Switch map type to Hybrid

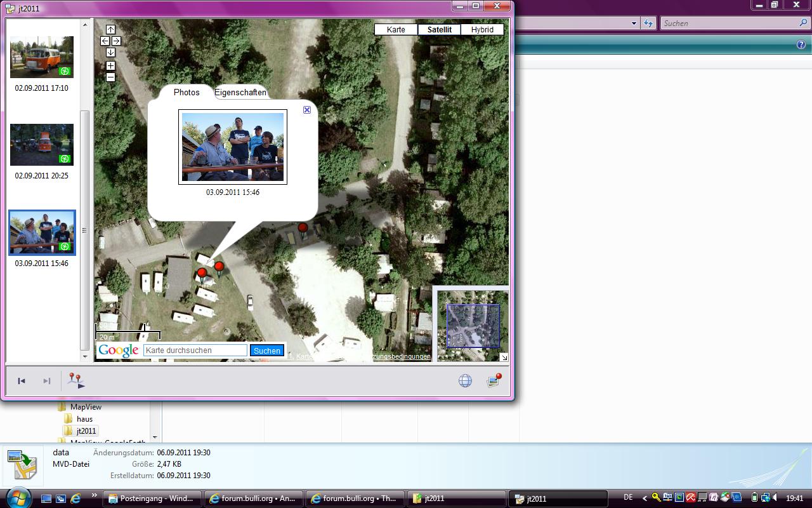482,30
